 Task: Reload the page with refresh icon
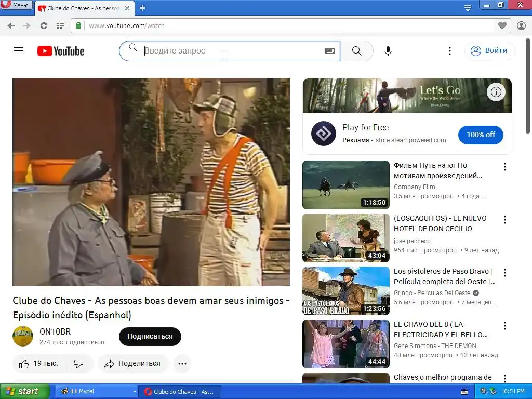click(44, 26)
